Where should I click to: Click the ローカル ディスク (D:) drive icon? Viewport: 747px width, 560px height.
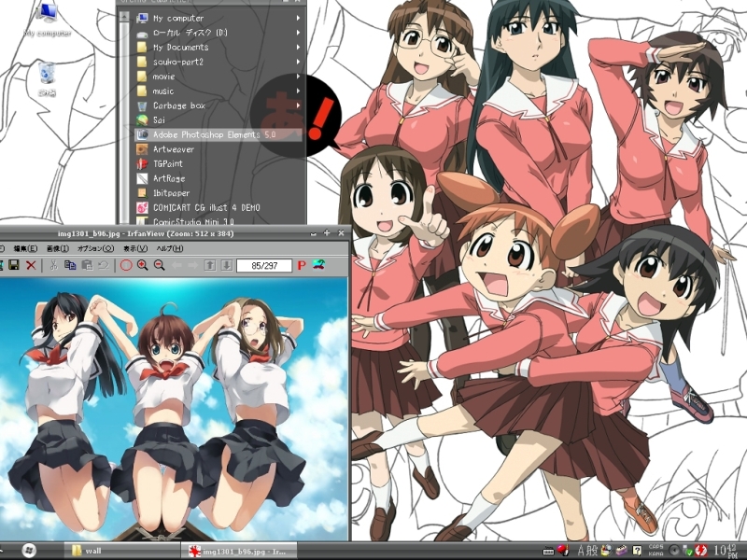[x=142, y=33]
